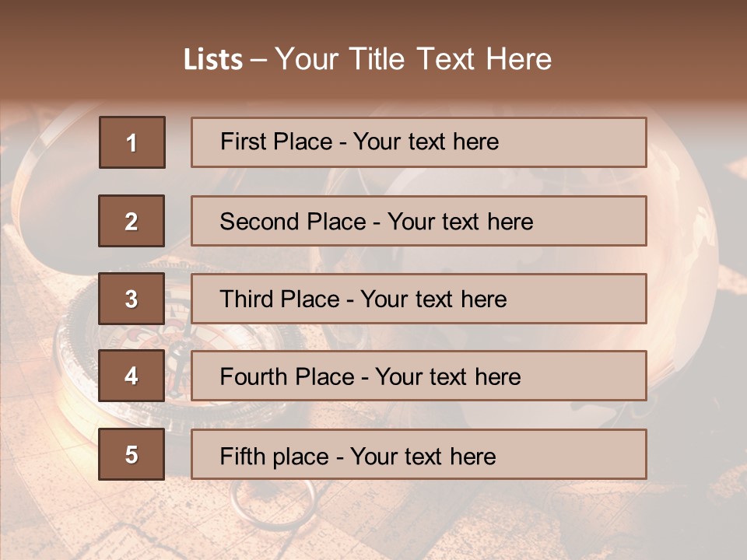This screenshot has height=560, width=747.
Task: Click the dash in the slide title
Action: [258, 60]
